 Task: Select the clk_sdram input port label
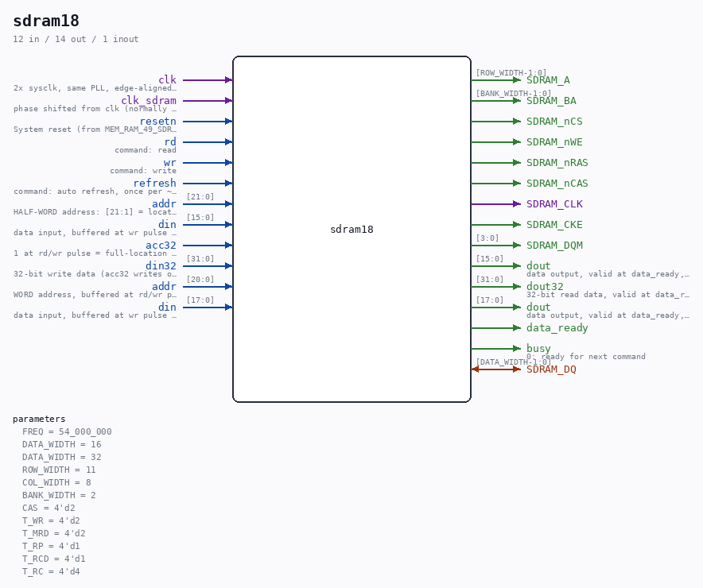coord(149,100)
